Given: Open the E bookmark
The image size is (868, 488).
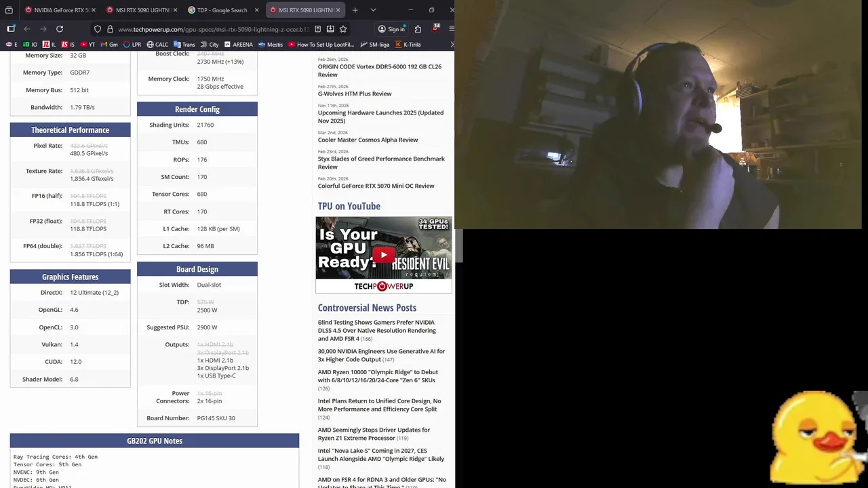Looking at the screenshot, I should click(12, 45).
